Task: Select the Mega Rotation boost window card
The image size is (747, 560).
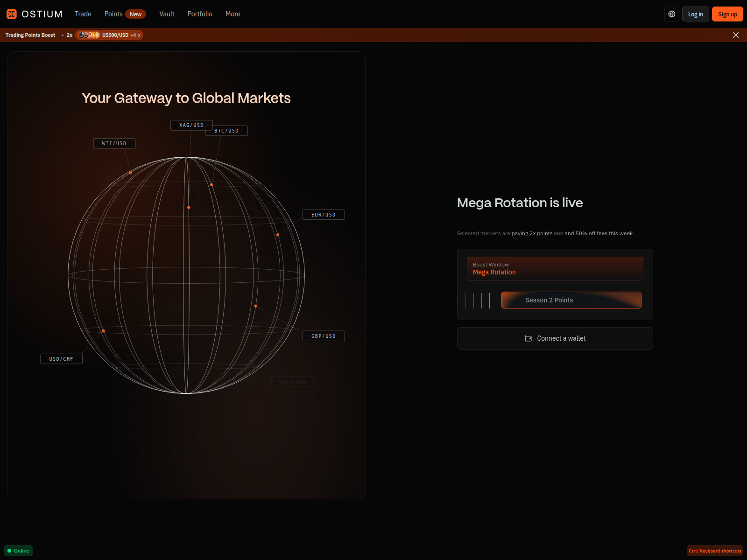Action: (x=555, y=268)
